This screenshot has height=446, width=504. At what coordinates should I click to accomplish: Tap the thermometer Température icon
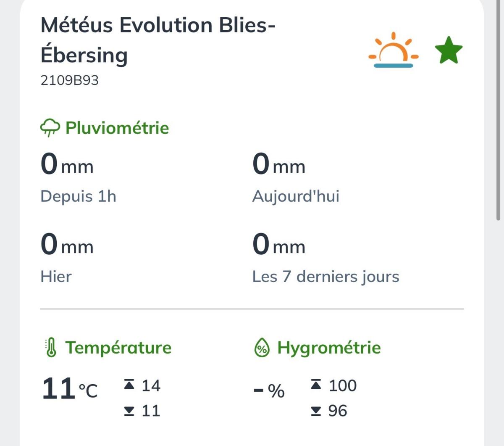[51, 348]
